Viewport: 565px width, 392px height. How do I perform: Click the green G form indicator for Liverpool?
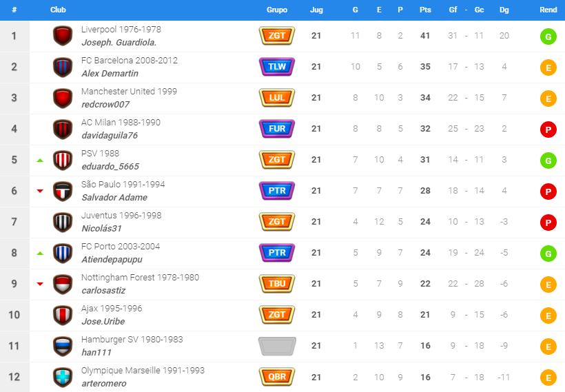548,37
